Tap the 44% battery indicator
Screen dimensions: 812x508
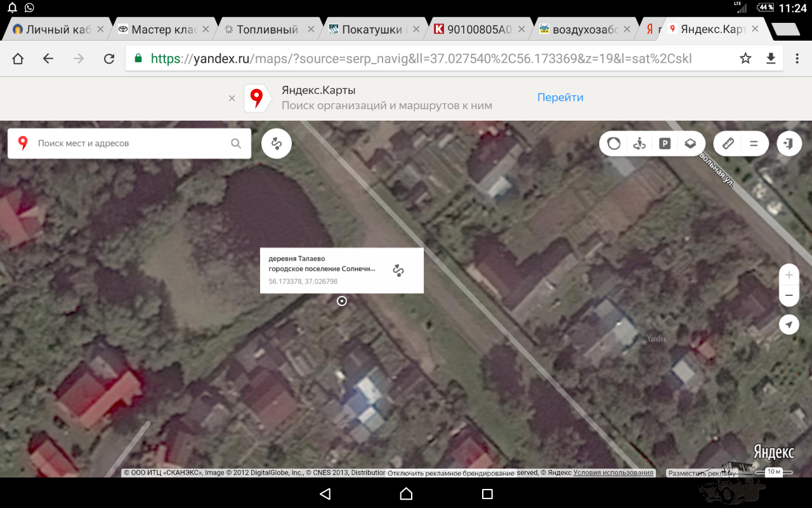766,8
